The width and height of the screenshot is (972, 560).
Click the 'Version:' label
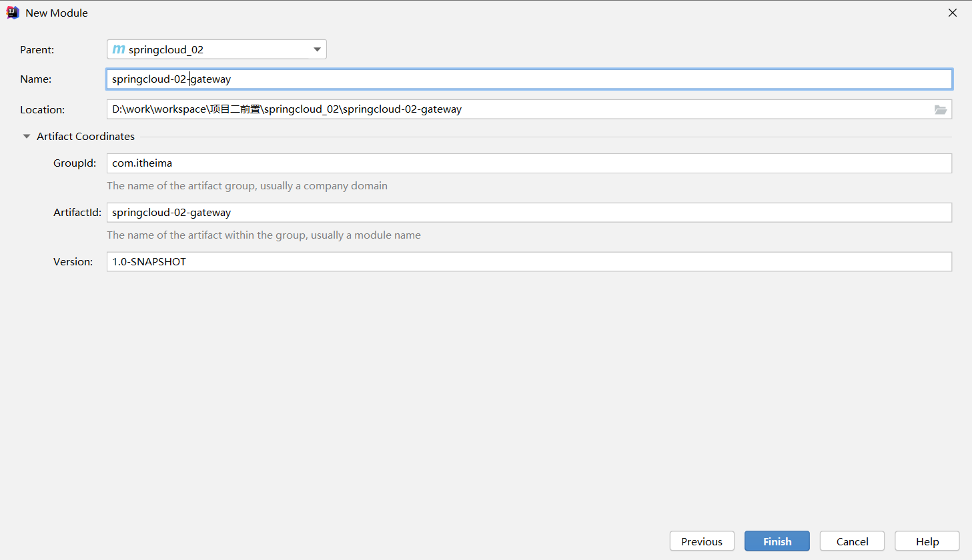(x=73, y=261)
